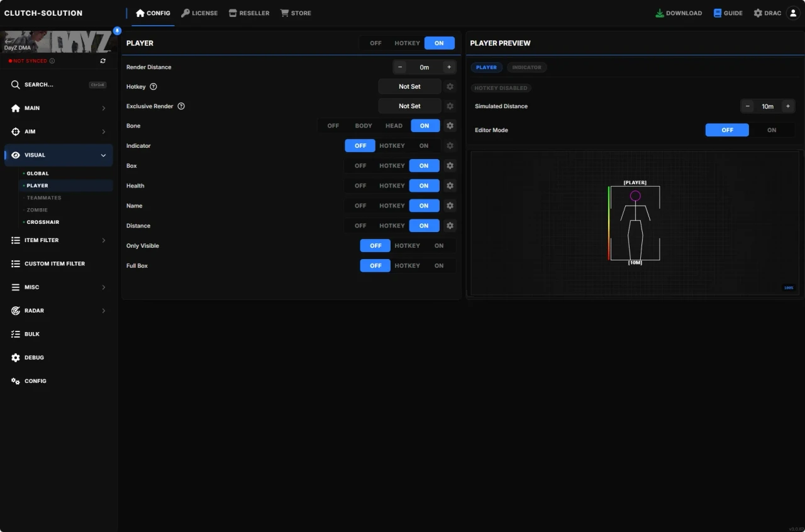
Task: Select the Player preview tab
Action: pos(486,67)
